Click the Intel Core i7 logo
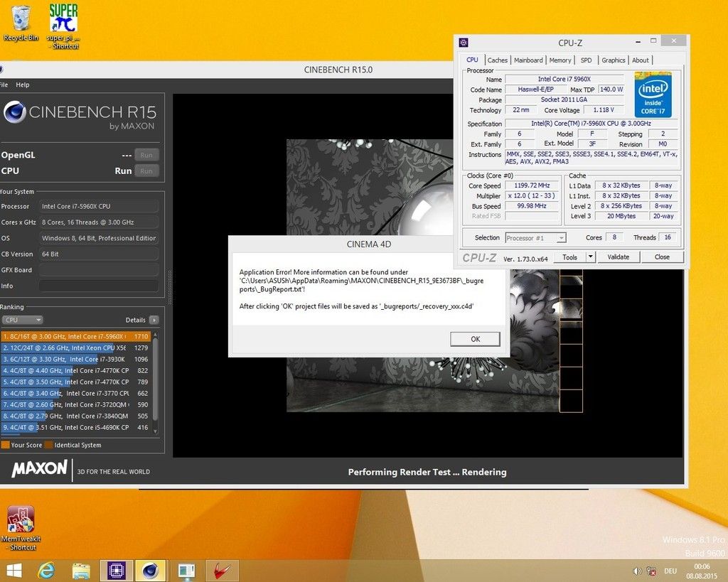Image resolution: width=728 pixels, height=582 pixels. point(653,95)
